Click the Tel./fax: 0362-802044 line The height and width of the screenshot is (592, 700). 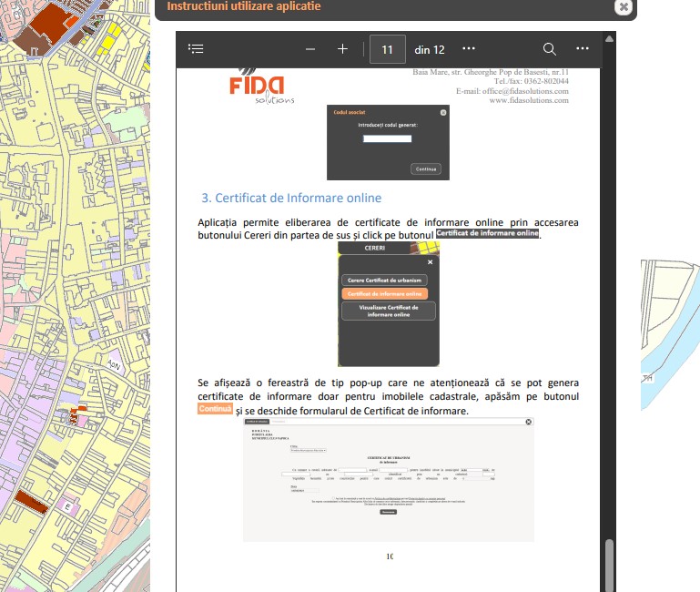click(x=532, y=81)
